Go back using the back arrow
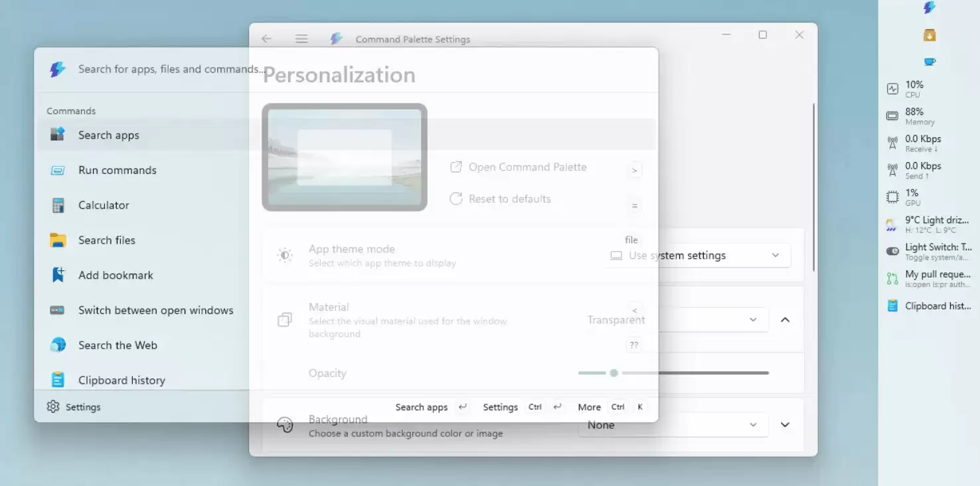The height and width of the screenshot is (486, 980). point(266,39)
